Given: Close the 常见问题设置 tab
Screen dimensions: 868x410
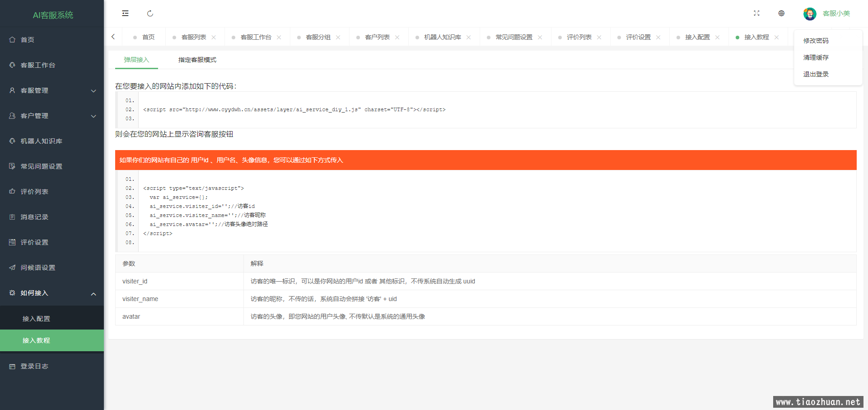Looking at the screenshot, I should pyautogui.click(x=540, y=37).
